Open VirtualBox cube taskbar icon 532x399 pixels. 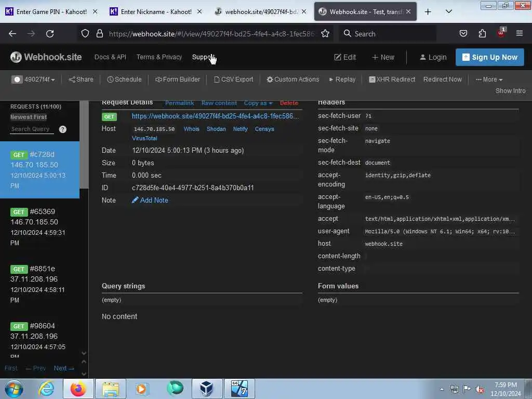(207, 389)
